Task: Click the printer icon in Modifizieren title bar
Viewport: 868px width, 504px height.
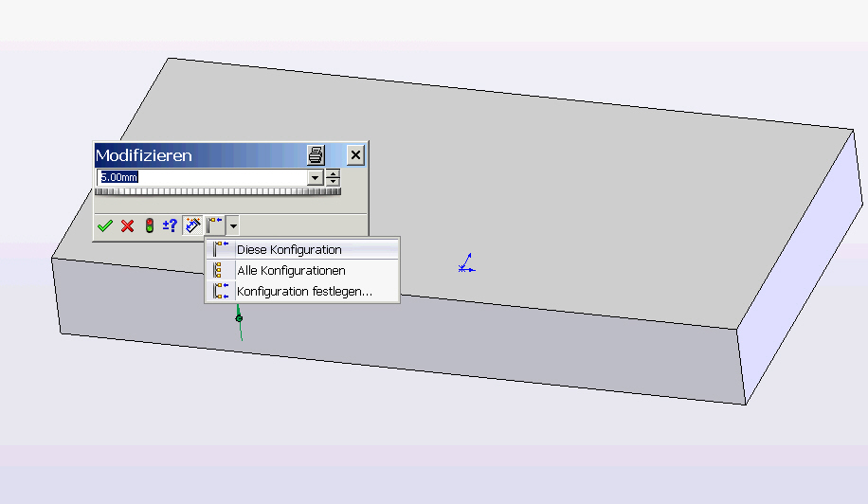Action: point(316,155)
